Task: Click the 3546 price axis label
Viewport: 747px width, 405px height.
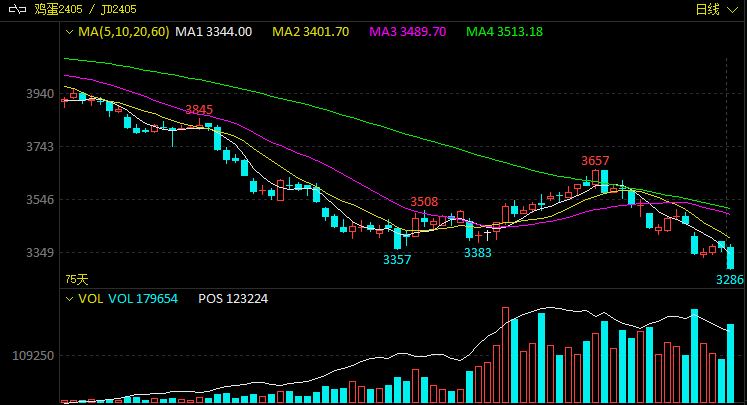Action: 40,200
